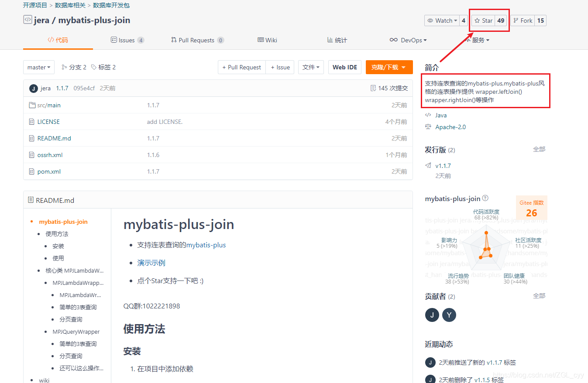Click the ossrh.xml file icon
The height and width of the screenshot is (383, 588).
(31, 155)
